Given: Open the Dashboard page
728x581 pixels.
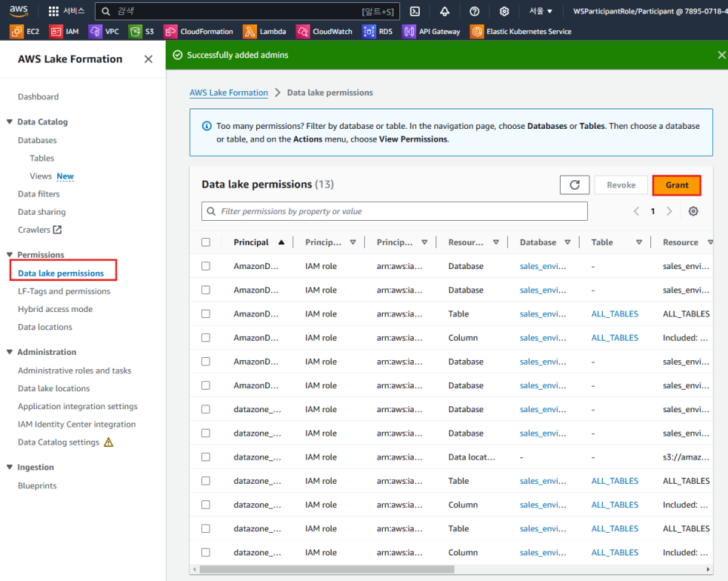Looking at the screenshot, I should tap(38, 96).
